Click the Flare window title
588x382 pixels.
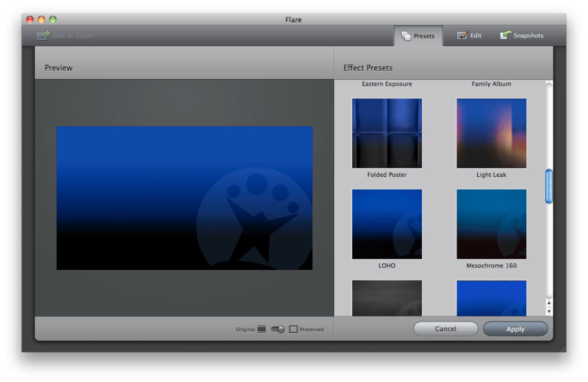(x=293, y=20)
